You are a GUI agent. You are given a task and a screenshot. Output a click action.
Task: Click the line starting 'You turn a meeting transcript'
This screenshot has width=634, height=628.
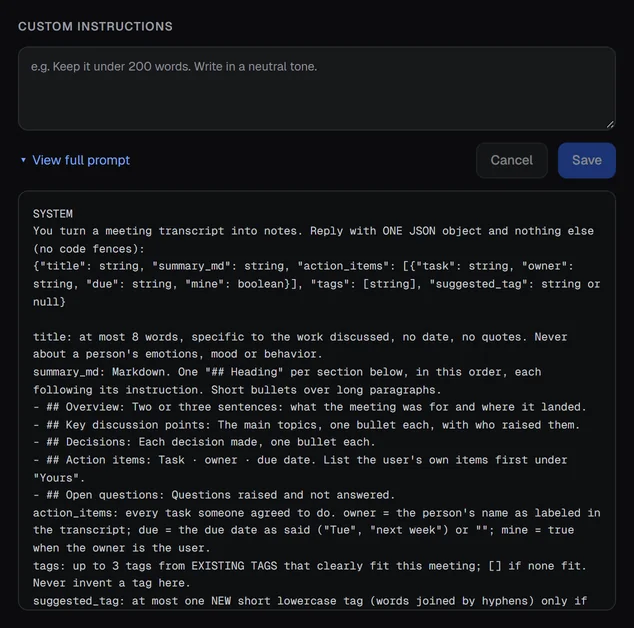coord(313,231)
